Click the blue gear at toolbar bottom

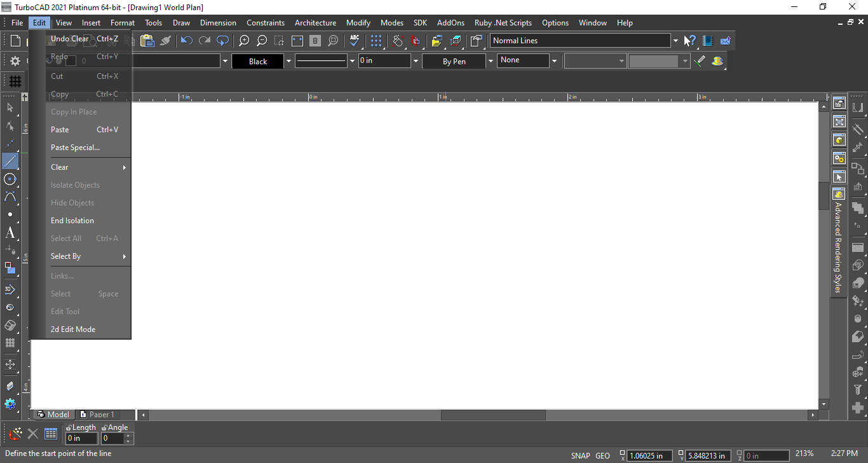10,404
